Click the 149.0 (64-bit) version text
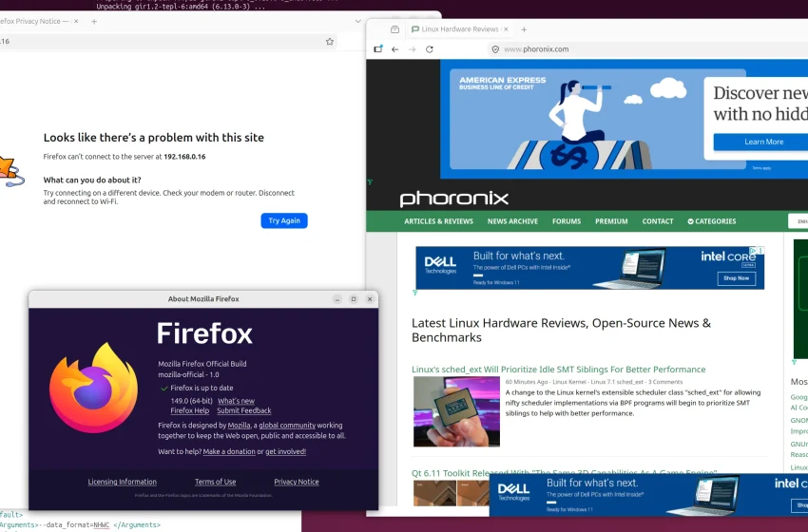The width and height of the screenshot is (808, 532). pyautogui.click(x=191, y=401)
